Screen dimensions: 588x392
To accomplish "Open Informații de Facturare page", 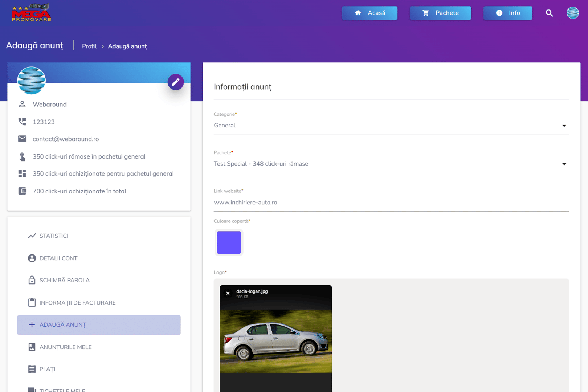I will tap(77, 303).
